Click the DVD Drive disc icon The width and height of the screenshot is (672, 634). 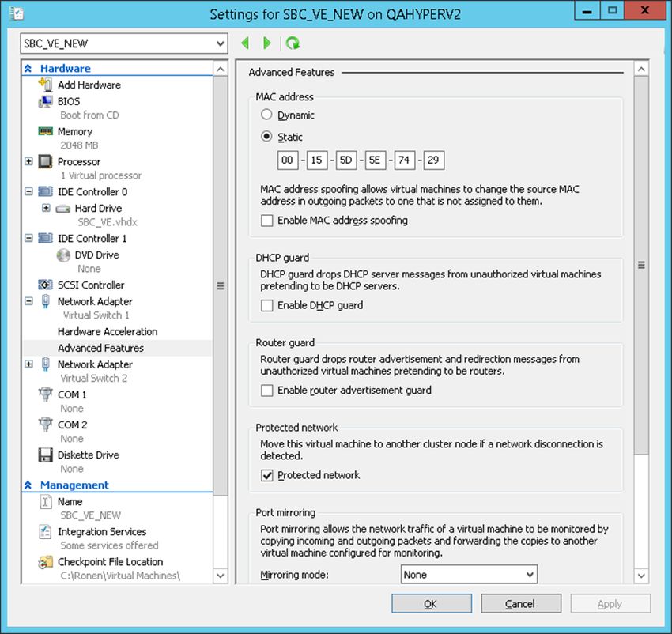click(63, 255)
